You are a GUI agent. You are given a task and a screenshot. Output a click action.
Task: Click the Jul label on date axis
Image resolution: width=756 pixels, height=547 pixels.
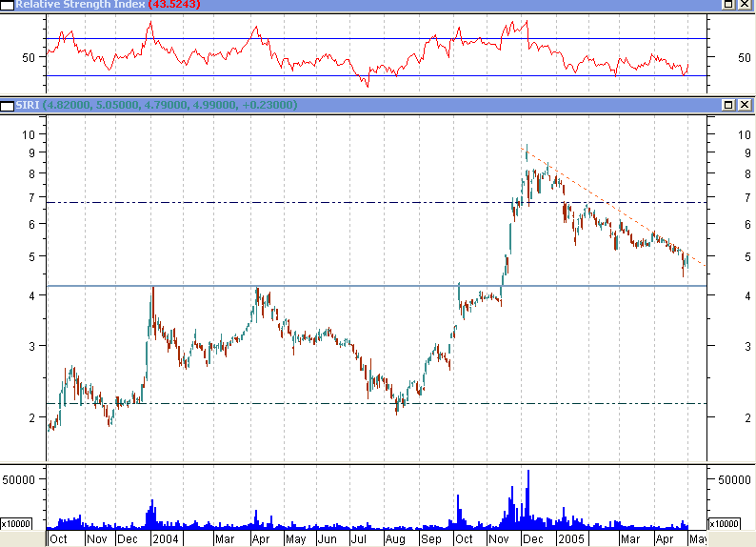click(x=359, y=538)
